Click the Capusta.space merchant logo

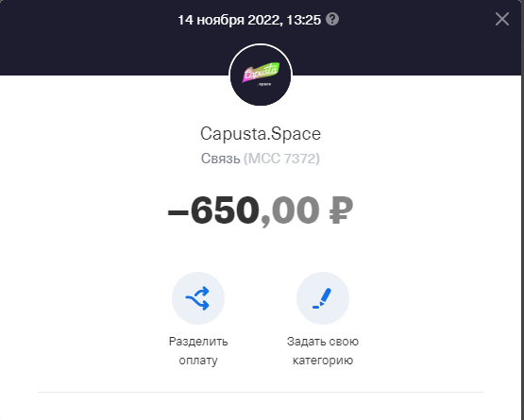(x=261, y=75)
